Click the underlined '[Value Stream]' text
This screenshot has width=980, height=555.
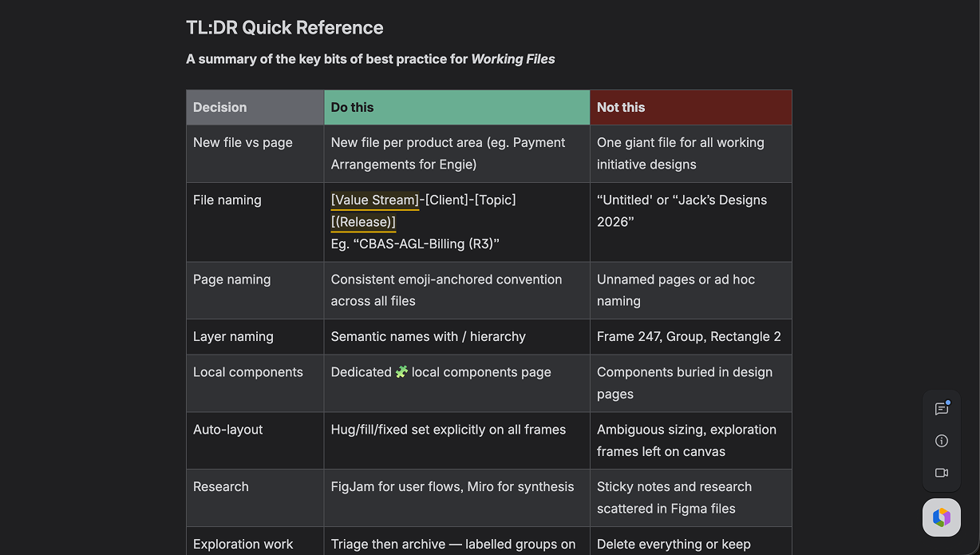coord(375,200)
